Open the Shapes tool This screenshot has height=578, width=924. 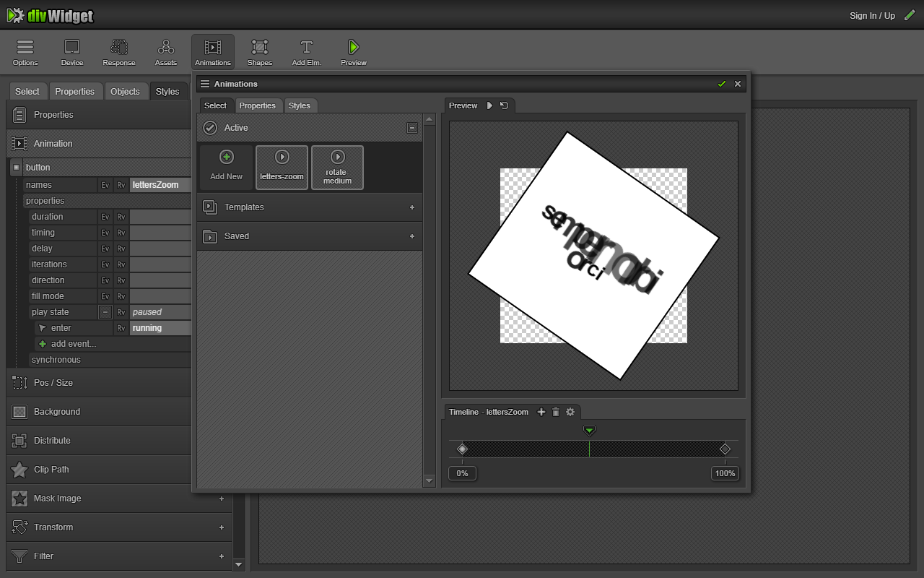pos(260,52)
